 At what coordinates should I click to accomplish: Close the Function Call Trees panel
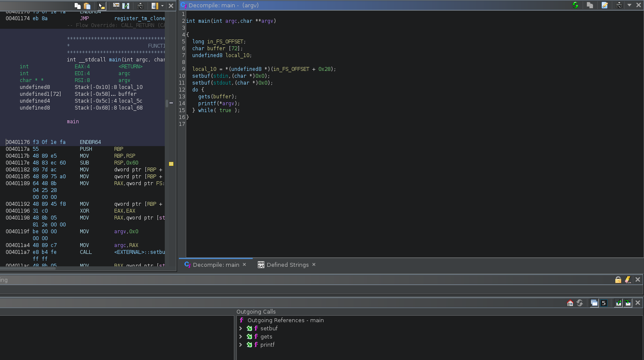pos(638,303)
